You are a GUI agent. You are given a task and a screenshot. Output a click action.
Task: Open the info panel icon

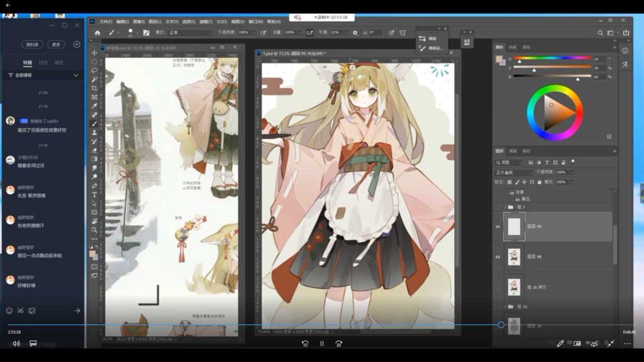point(625,51)
